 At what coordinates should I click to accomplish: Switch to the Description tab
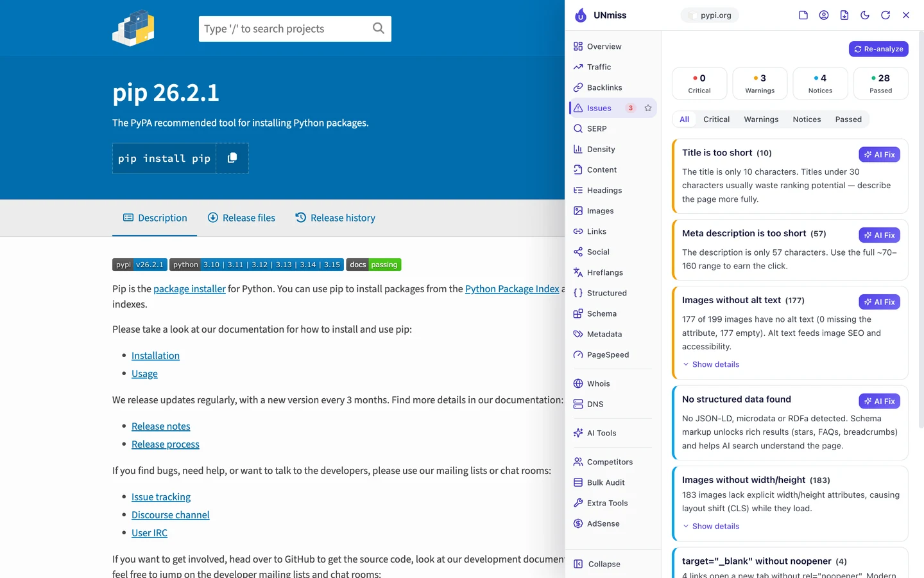click(x=155, y=218)
